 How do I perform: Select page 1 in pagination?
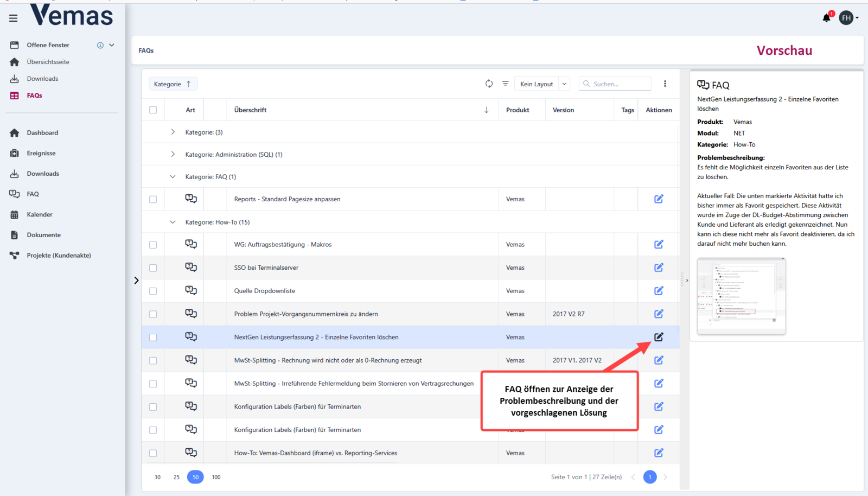tap(650, 477)
